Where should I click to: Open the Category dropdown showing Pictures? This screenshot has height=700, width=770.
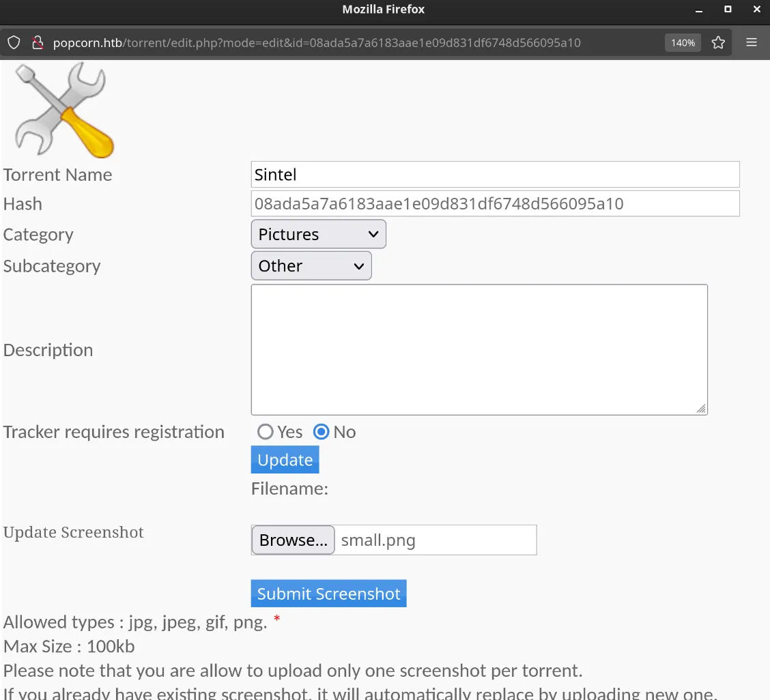318,234
